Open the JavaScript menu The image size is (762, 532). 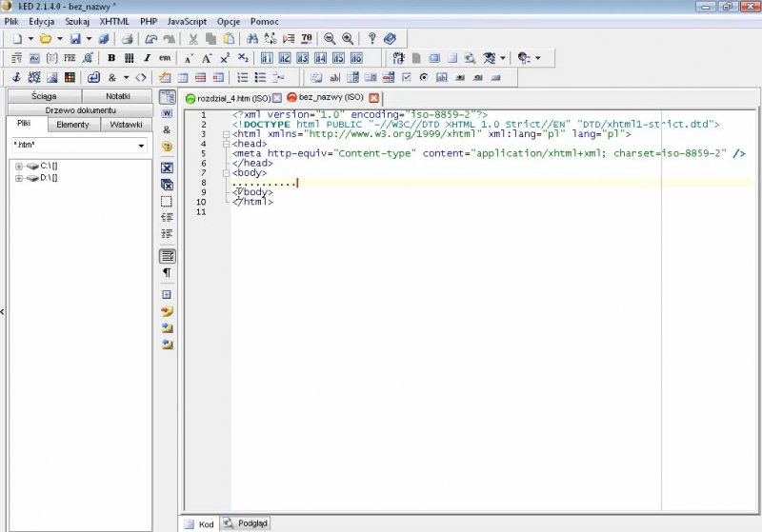[x=187, y=21]
